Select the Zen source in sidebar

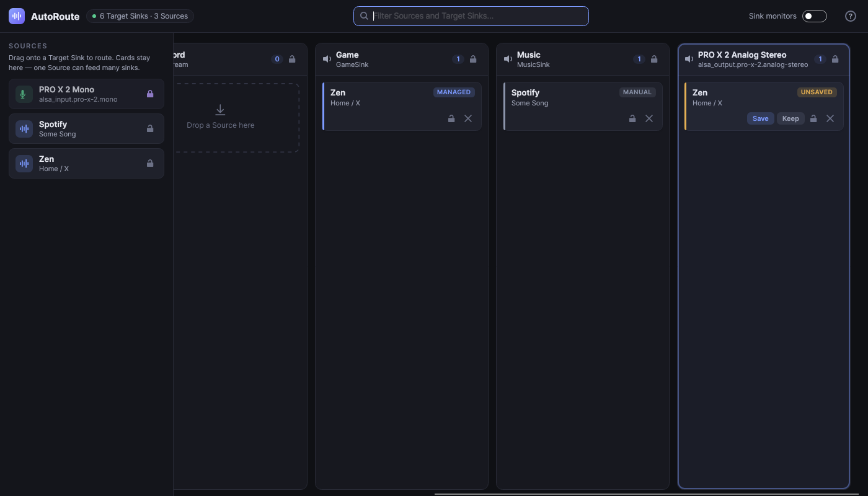click(86, 164)
